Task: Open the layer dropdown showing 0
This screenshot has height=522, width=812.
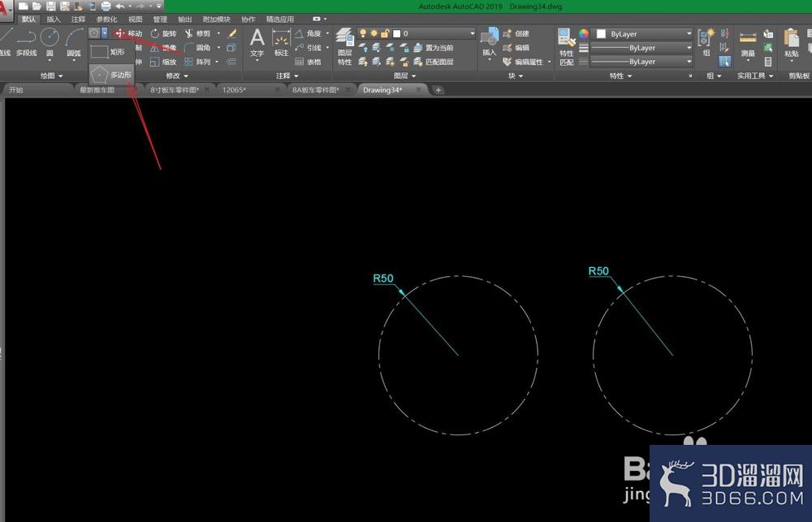Action: tap(417, 33)
